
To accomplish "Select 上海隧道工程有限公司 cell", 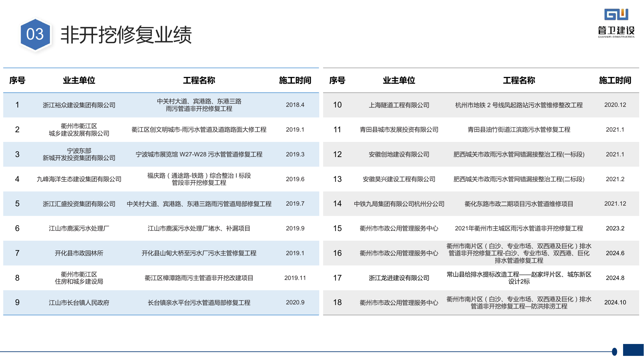I will tap(399, 105).
